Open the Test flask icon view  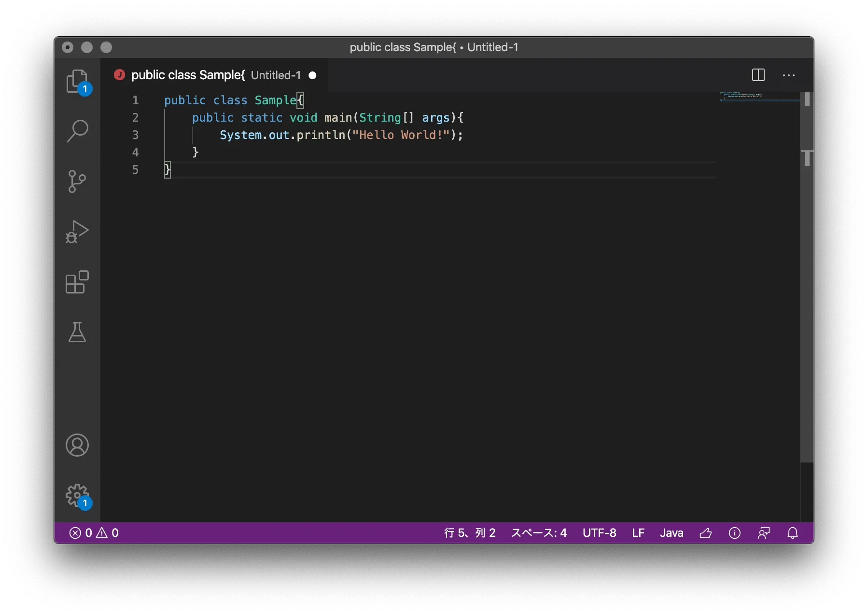pyautogui.click(x=77, y=332)
